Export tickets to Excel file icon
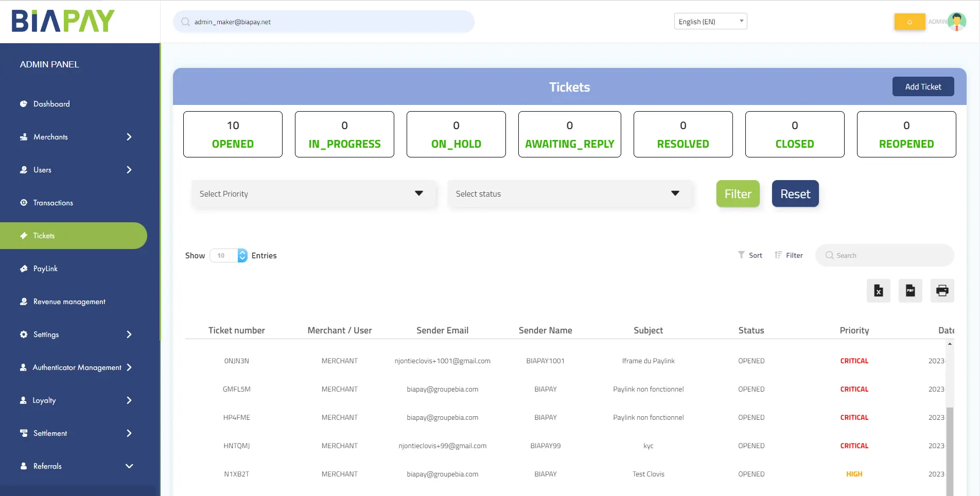The width and height of the screenshot is (980, 496). tap(878, 291)
